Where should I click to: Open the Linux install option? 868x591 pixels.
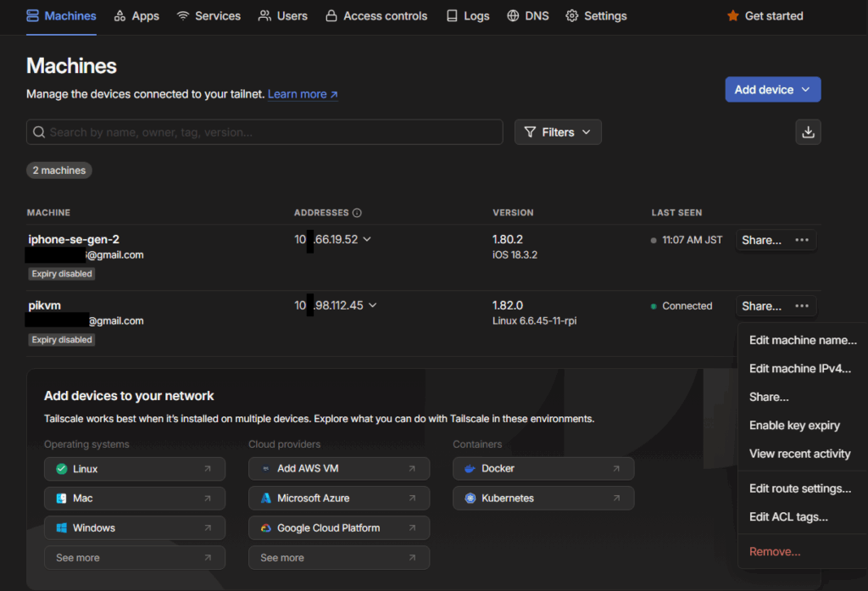point(135,469)
